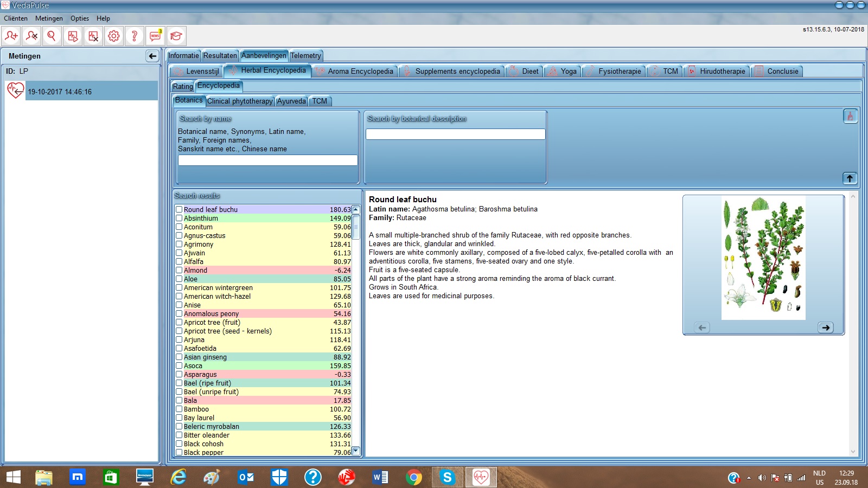Show the next plant image

(825, 328)
